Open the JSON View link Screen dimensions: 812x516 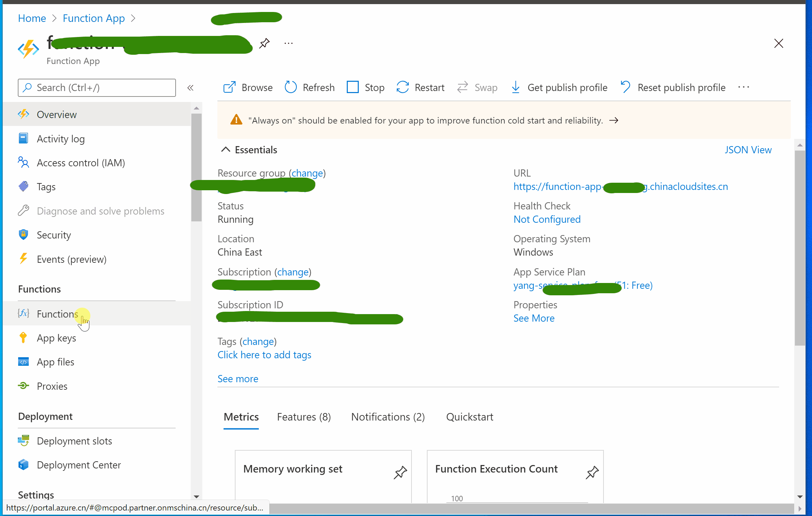click(x=748, y=150)
